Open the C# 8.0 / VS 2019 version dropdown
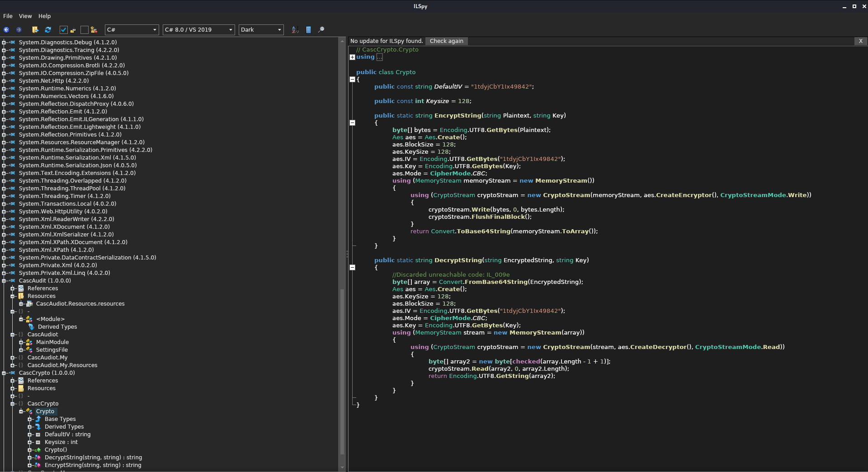Viewport: 868px width, 472px height. click(x=198, y=30)
